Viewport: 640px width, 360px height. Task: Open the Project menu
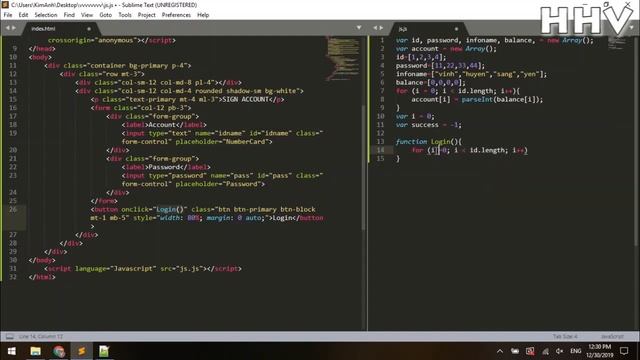coord(147,15)
